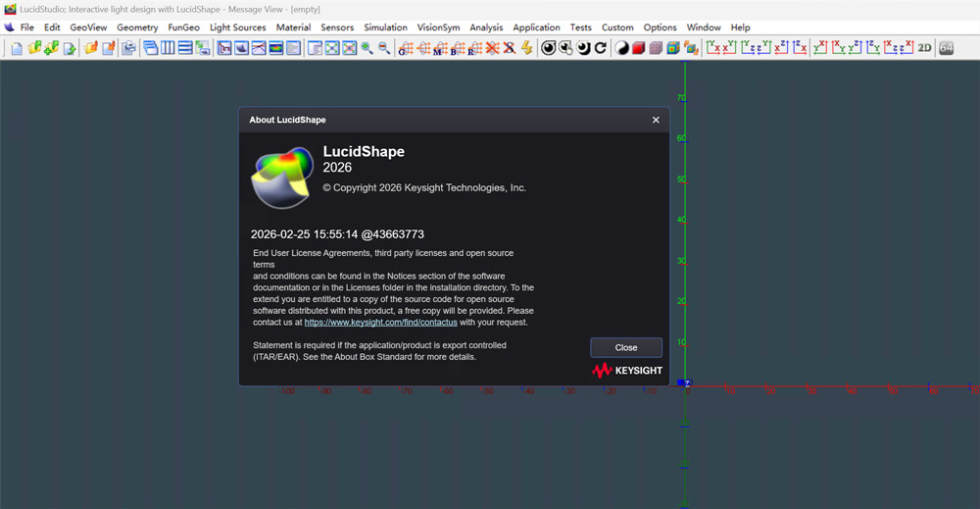Screen dimensions: 980x509
Task: Click the New document toolbar icon
Action: point(17,48)
